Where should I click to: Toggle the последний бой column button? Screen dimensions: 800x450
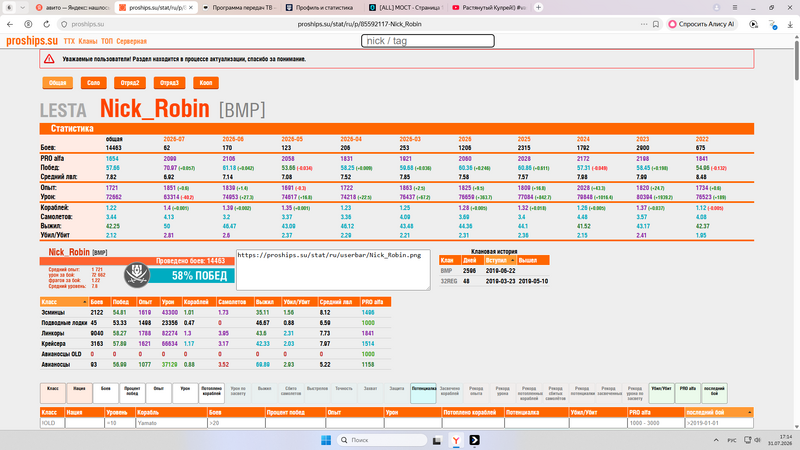tap(714, 393)
